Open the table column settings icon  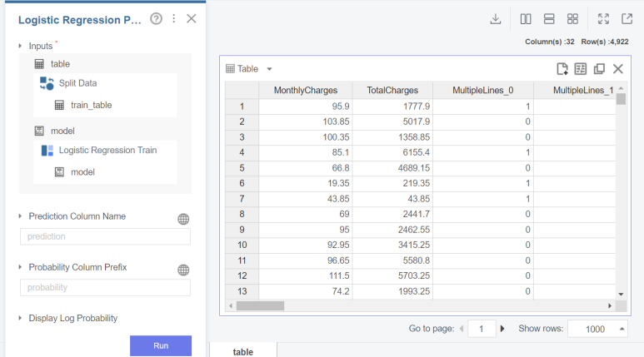581,69
